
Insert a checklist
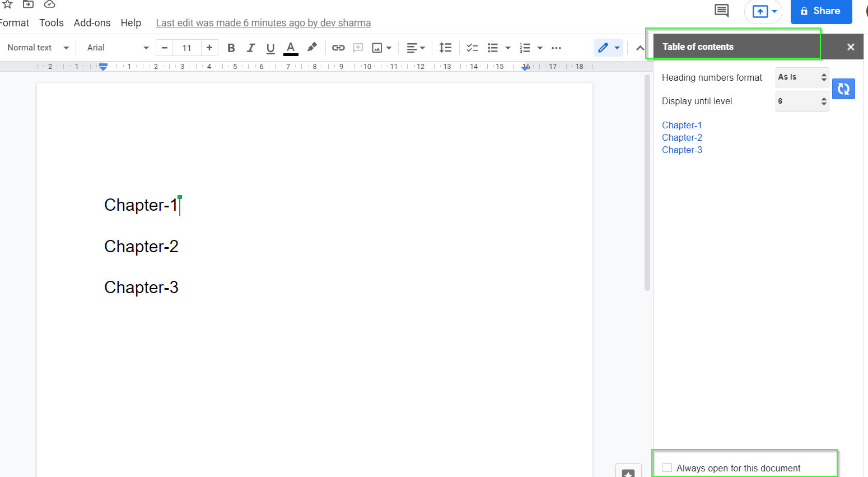[472, 48]
